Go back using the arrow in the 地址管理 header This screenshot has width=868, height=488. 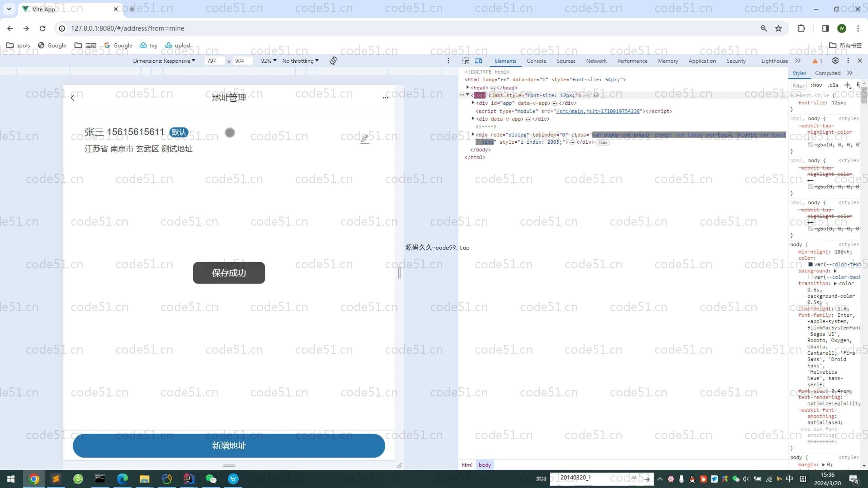click(72, 98)
